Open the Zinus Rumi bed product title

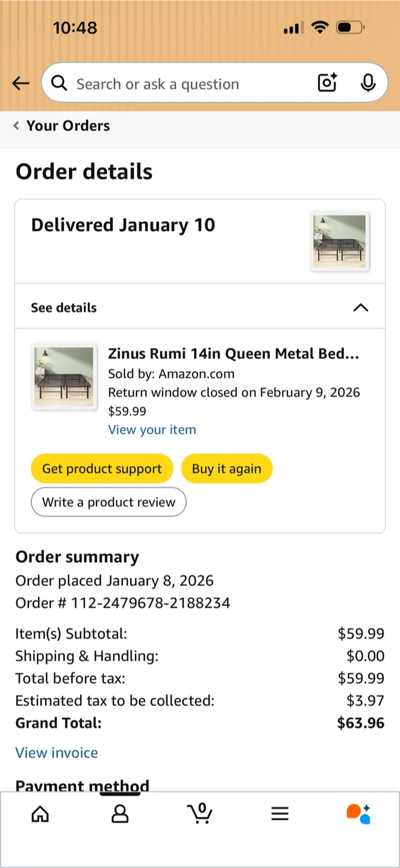coord(233,354)
